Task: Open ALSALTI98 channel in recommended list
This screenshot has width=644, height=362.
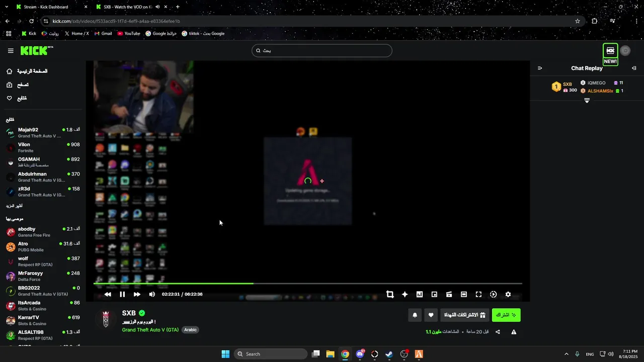Action: (43, 335)
